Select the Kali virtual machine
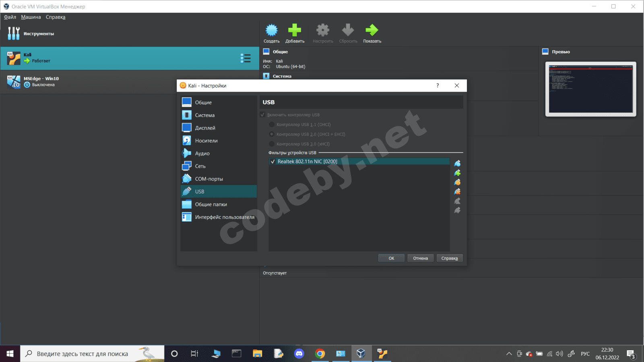 (x=130, y=58)
